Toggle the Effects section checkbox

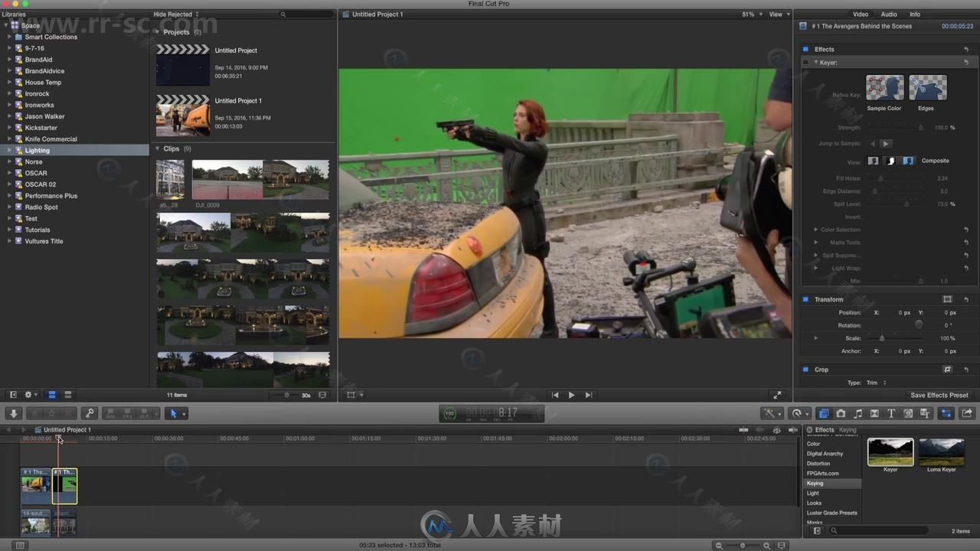tap(805, 49)
